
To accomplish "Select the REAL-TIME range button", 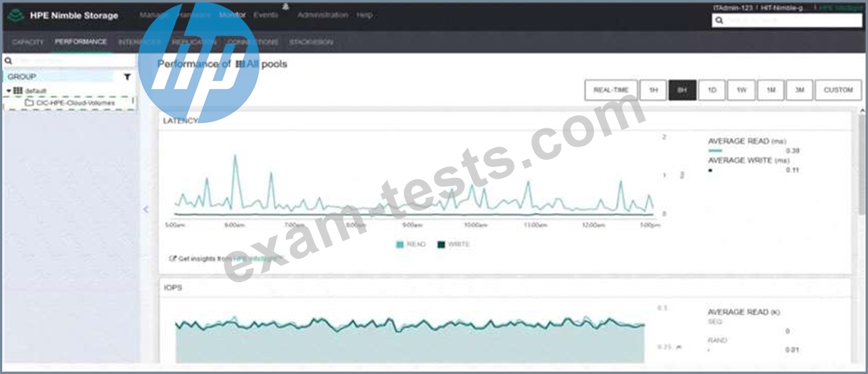I will click(x=611, y=90).
